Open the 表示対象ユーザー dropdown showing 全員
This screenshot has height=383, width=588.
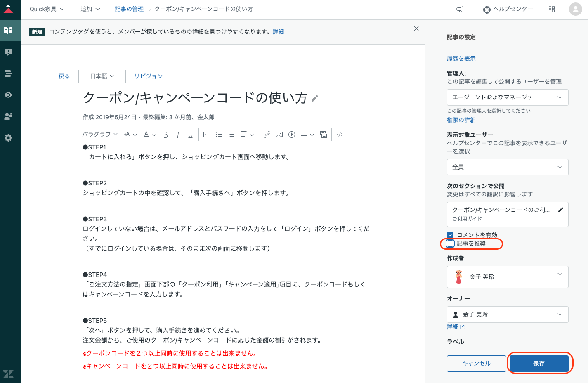[x=507, y=167]
